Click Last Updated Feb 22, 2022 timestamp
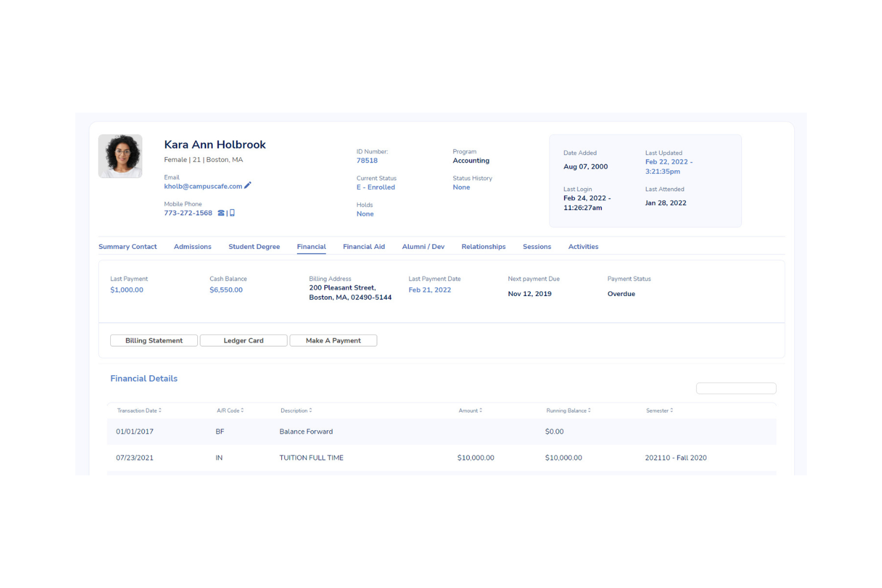Image resolution: width=882 pixels, height=588 pixels. click(669, 167)
